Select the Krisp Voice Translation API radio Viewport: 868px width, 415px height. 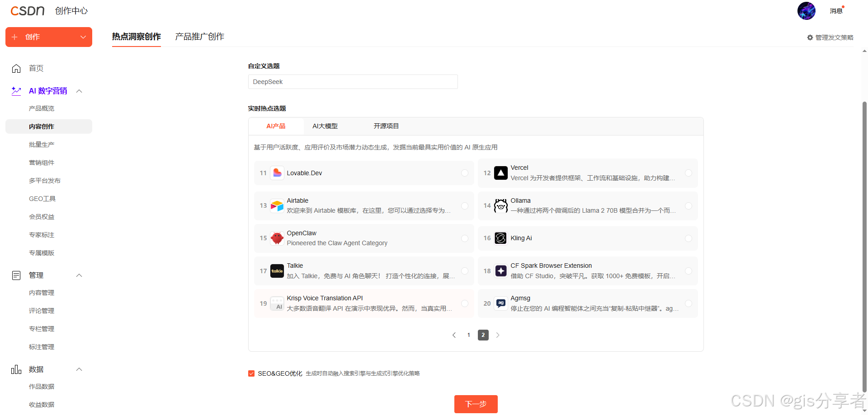click(465, 303)
